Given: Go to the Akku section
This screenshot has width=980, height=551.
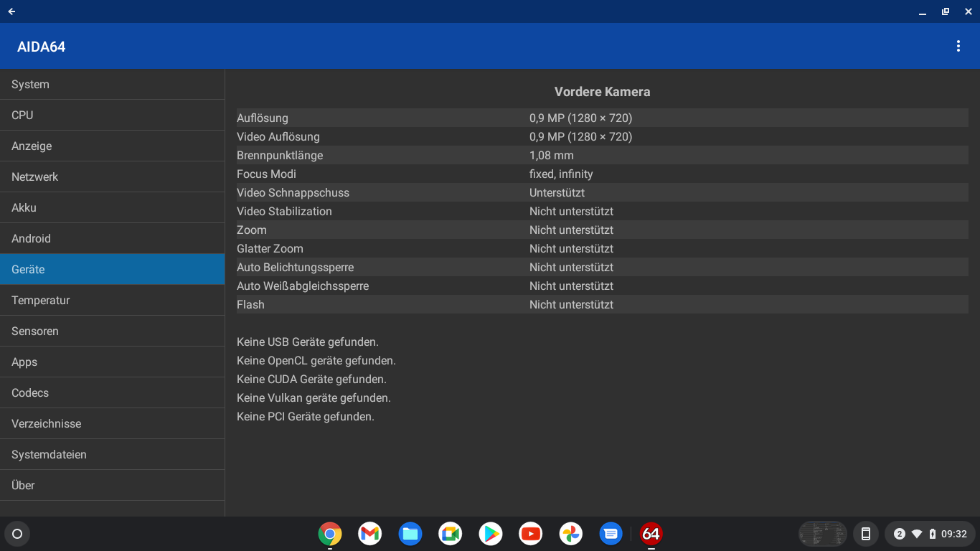Looking at the screenshot, I should point(113,208).
